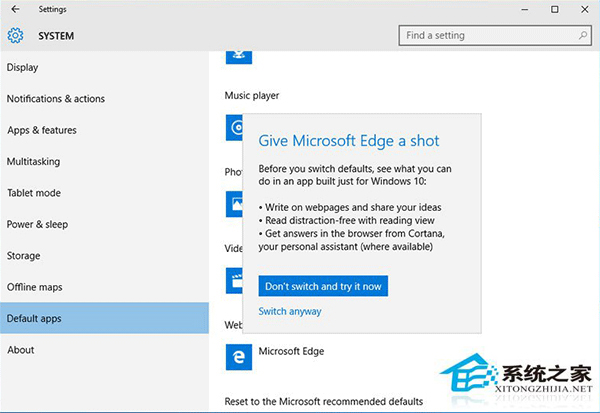Focus the Find a setting box
Screen dimensions: 600x413
[x=495, y=36]
